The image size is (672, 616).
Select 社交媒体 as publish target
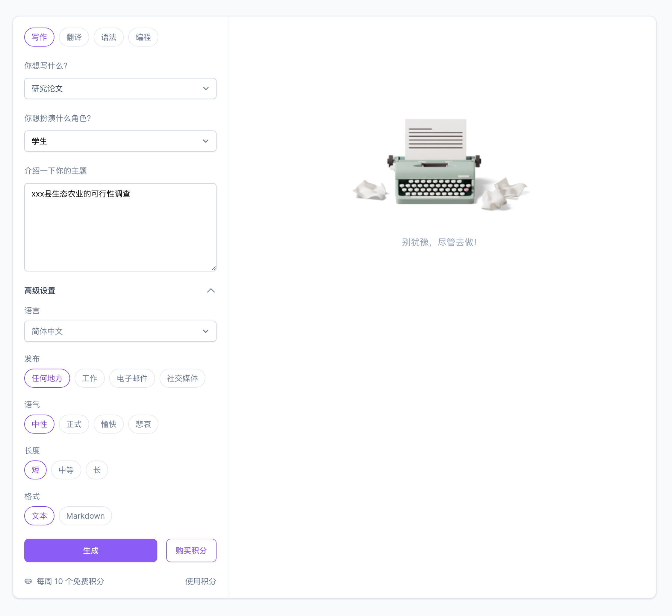pos(182,378)
